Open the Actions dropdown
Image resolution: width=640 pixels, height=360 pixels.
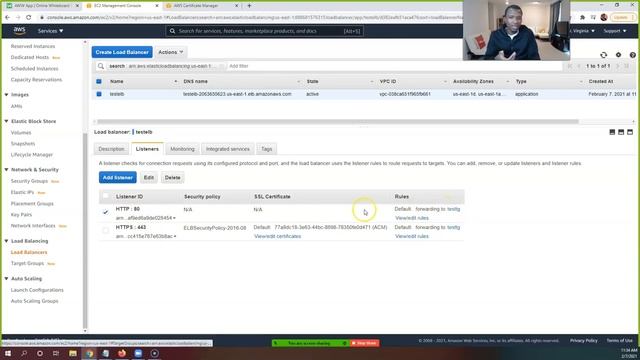click(171, 52)
